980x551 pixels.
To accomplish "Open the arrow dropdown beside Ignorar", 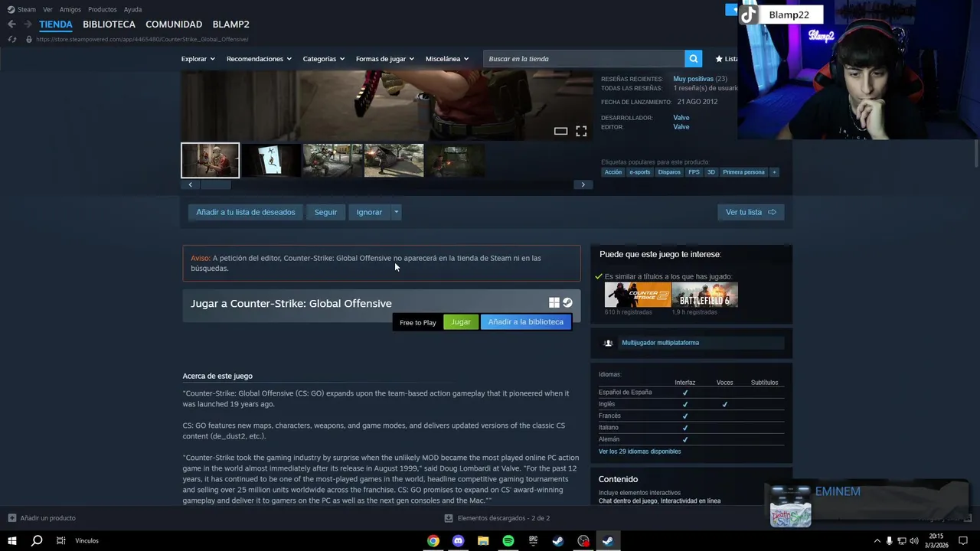I will pyautogui.click(x=396, y=212).
